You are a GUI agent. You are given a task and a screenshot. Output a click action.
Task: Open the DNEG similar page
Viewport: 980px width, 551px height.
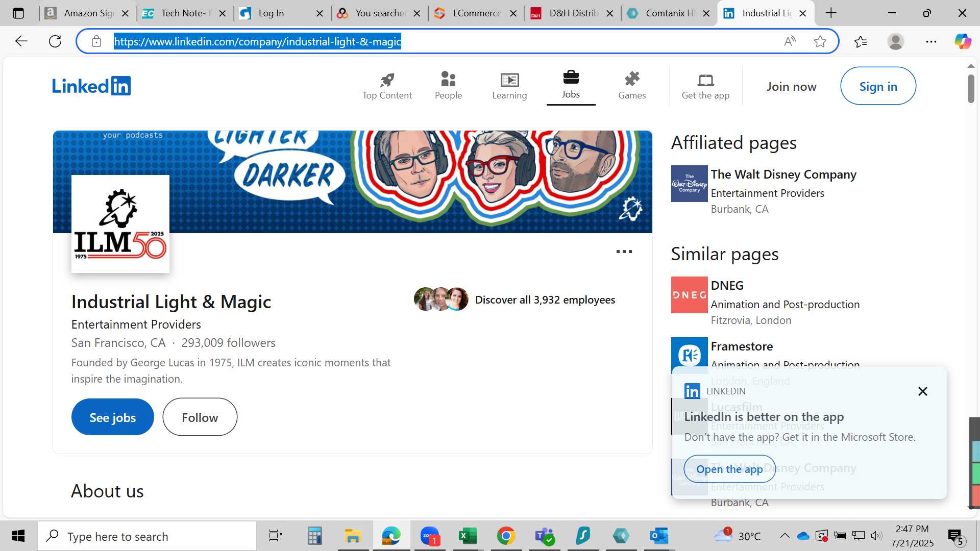[727, 286]
